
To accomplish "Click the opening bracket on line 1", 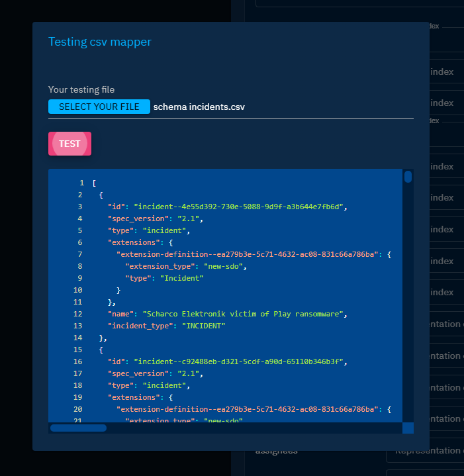I will (x=94, y=183).
